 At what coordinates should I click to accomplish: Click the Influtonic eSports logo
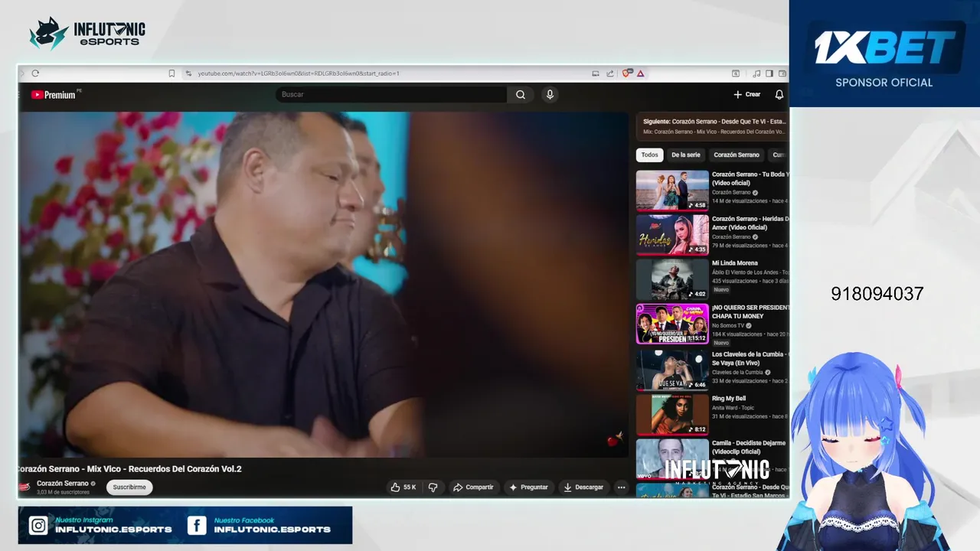[87, 33]
